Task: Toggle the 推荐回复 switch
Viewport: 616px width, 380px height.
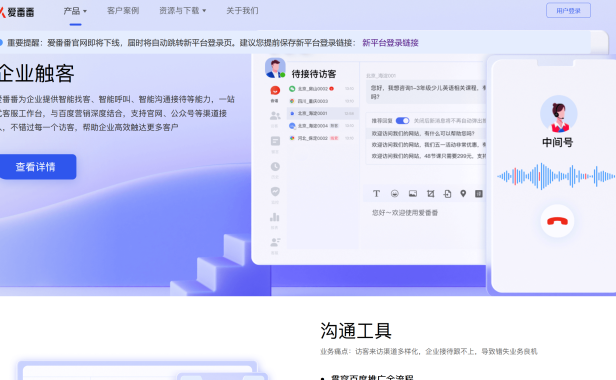Action: 402,121
